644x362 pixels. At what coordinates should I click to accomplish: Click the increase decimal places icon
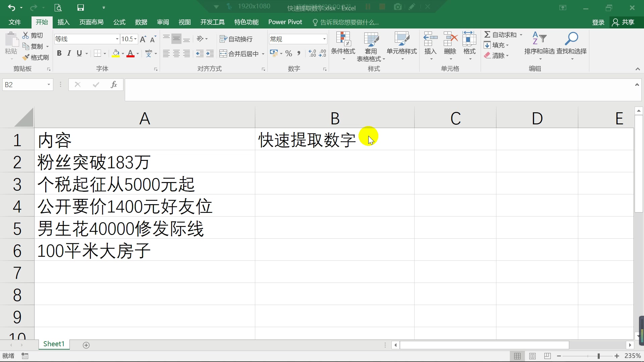pos(312,53)
